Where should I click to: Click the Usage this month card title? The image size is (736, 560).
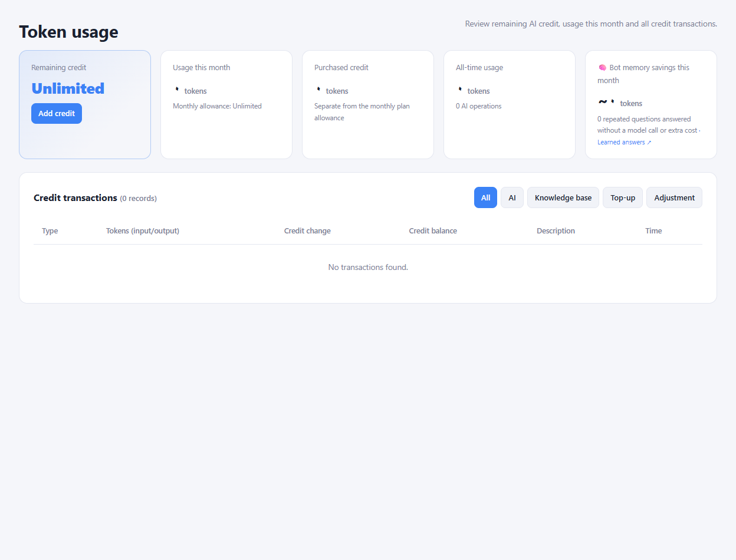point(202,67)
